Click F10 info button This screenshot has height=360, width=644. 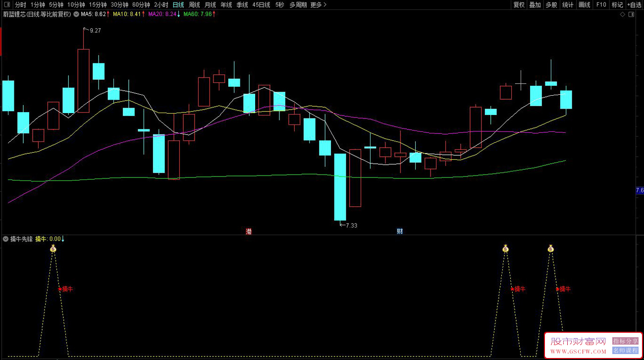601,4
